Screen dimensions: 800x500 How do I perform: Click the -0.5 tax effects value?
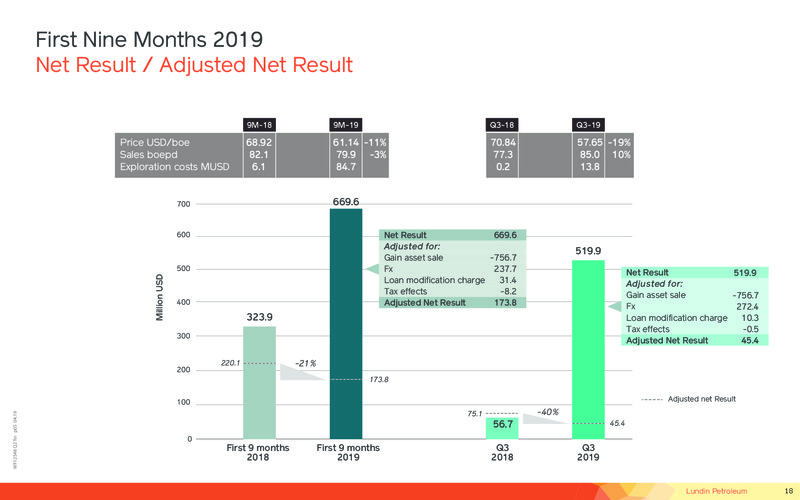(x=751, y=330)
